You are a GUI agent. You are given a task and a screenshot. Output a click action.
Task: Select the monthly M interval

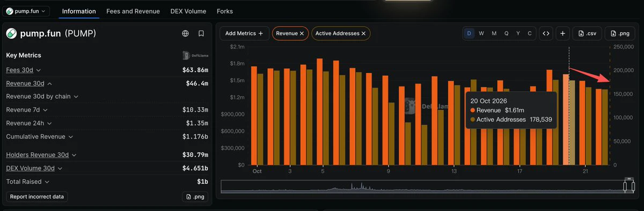[x=494, y=33]
